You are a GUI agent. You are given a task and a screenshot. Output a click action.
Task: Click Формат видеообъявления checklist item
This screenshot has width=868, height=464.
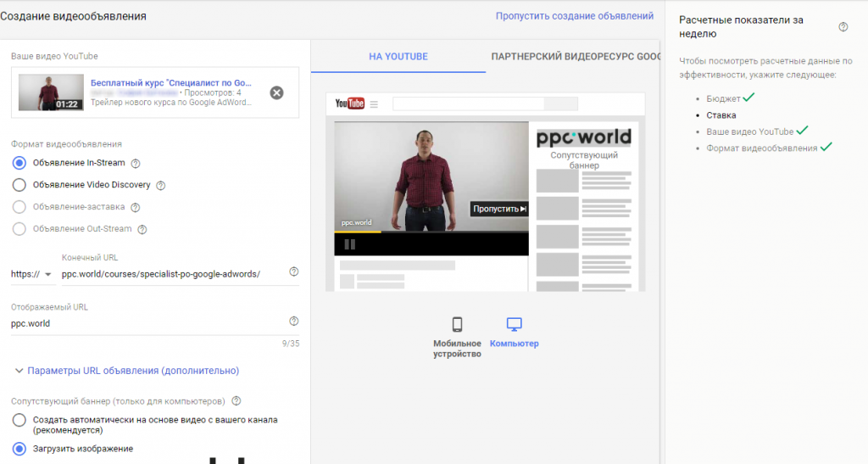tap(762, 148)
